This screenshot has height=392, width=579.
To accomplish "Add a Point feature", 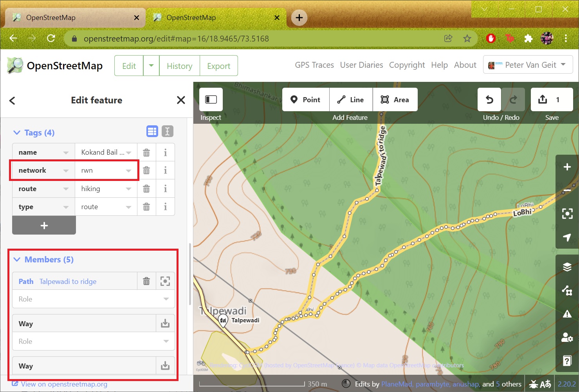I will [306, 99].
